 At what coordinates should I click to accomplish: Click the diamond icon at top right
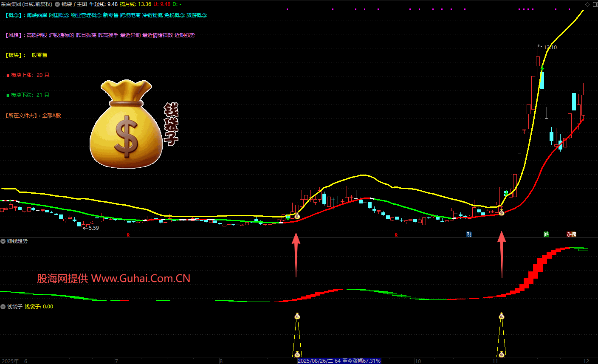(x=588, y=4)
